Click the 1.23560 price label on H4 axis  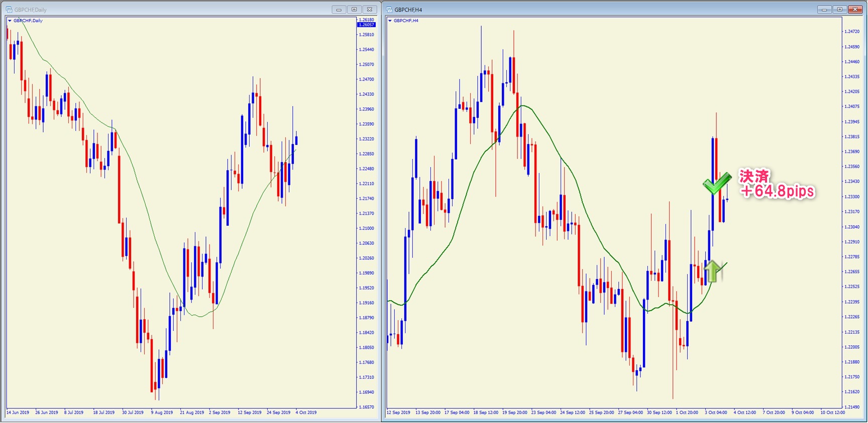pos(852,167)
